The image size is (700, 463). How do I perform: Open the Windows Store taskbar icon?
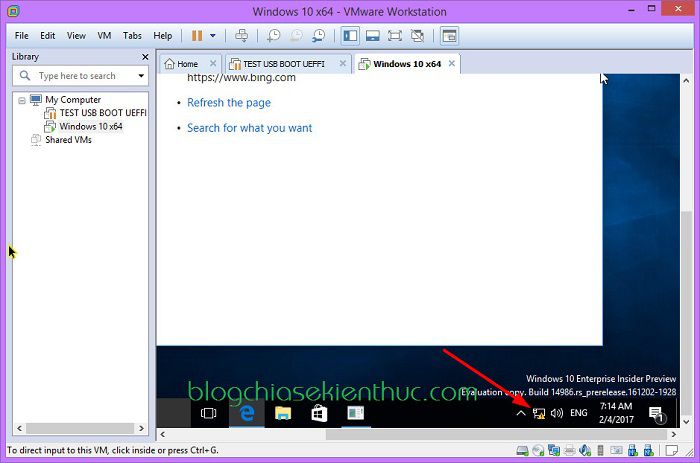click(319, 413)
